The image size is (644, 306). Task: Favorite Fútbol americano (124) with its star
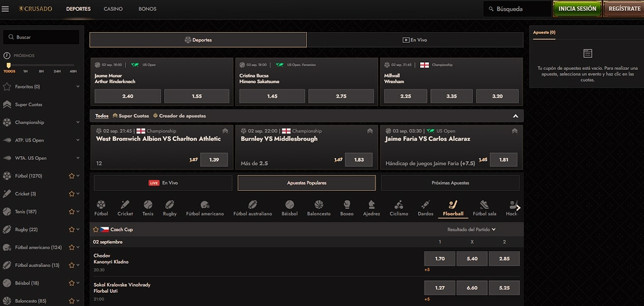[72, 247]
